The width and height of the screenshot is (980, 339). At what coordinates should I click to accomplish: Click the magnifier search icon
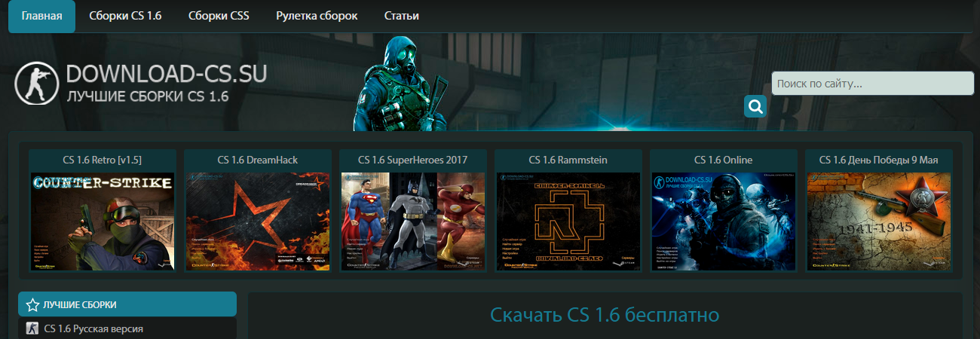pos(755,106)
